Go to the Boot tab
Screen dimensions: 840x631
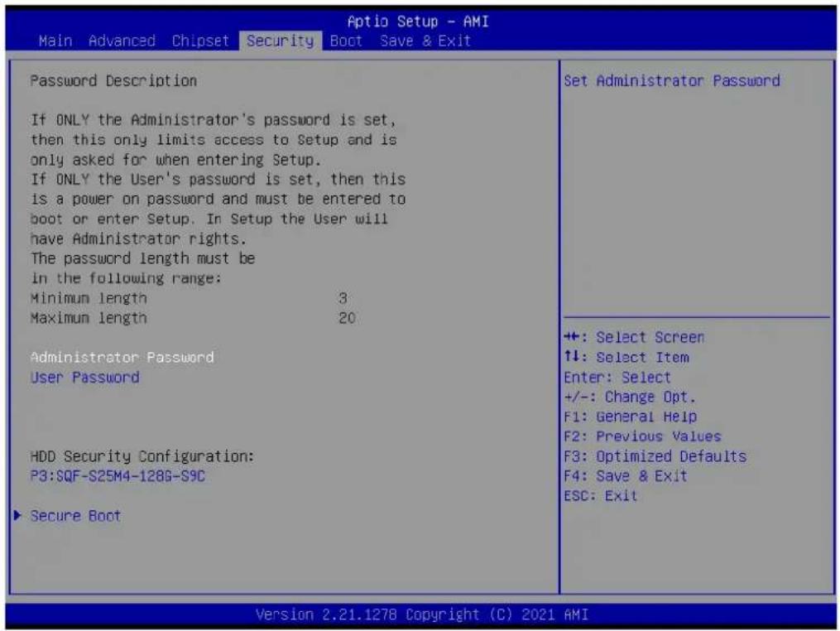[x=346, y=41]
